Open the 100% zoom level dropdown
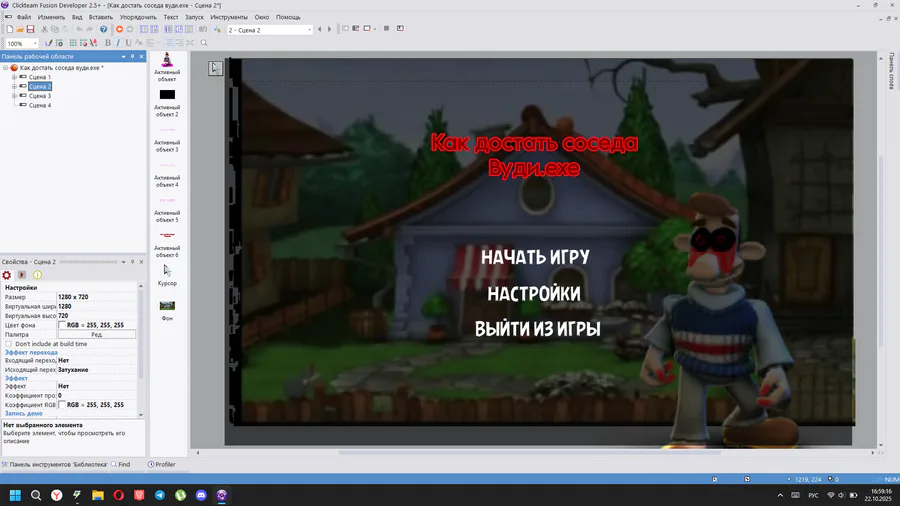 [22, 44]
